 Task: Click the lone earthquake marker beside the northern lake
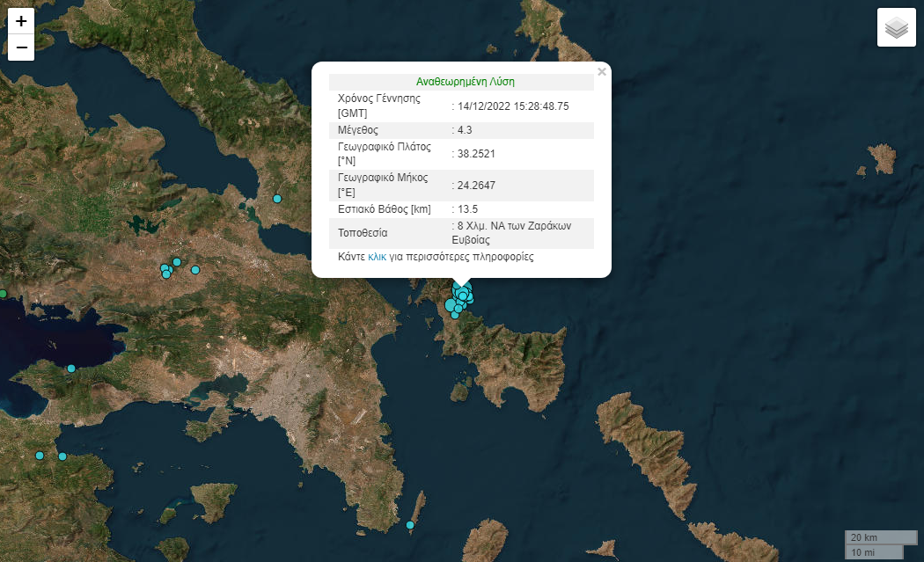point(276,199)
